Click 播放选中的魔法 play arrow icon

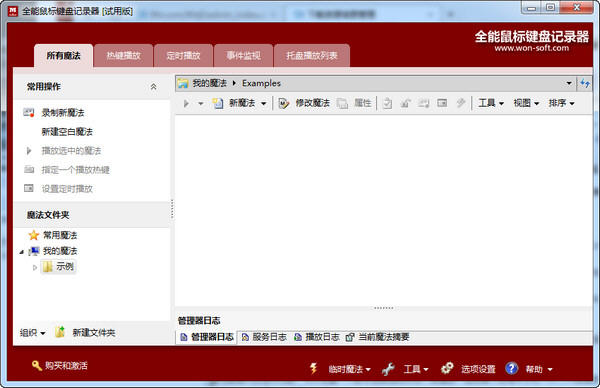tap(29, 151)
